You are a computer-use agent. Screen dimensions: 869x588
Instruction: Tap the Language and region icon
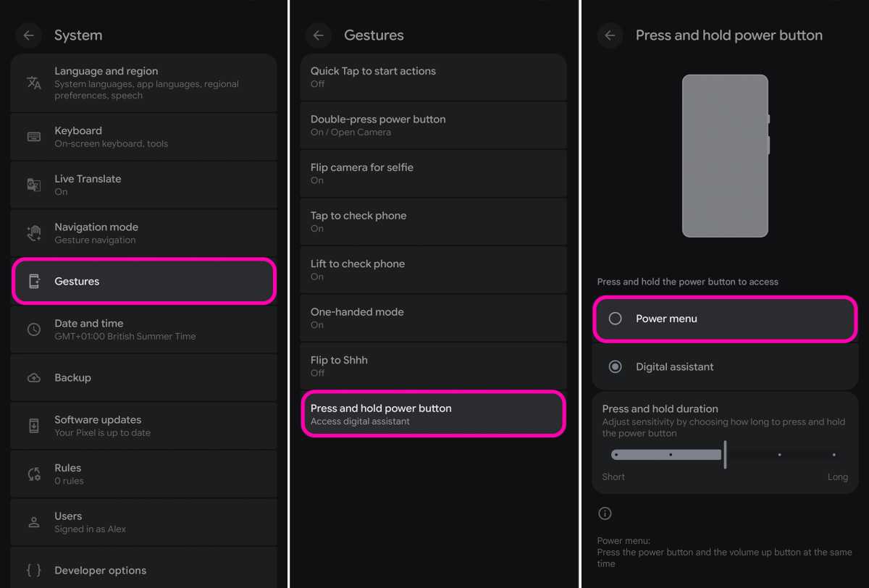point(34,83)
